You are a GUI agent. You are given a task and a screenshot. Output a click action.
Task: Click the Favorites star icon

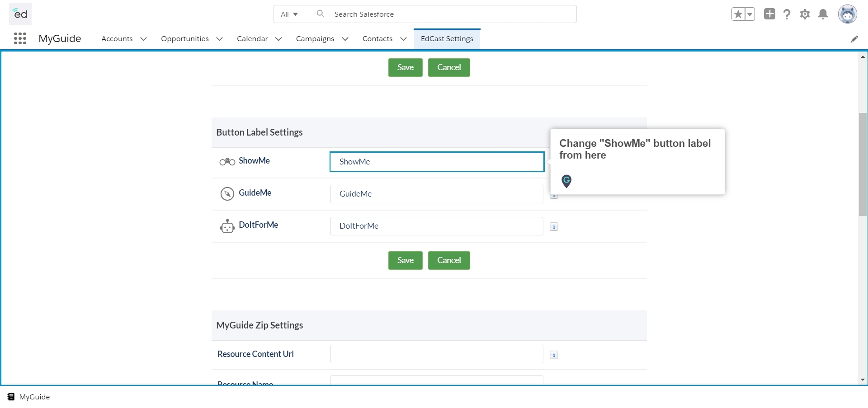pos(738,14)
